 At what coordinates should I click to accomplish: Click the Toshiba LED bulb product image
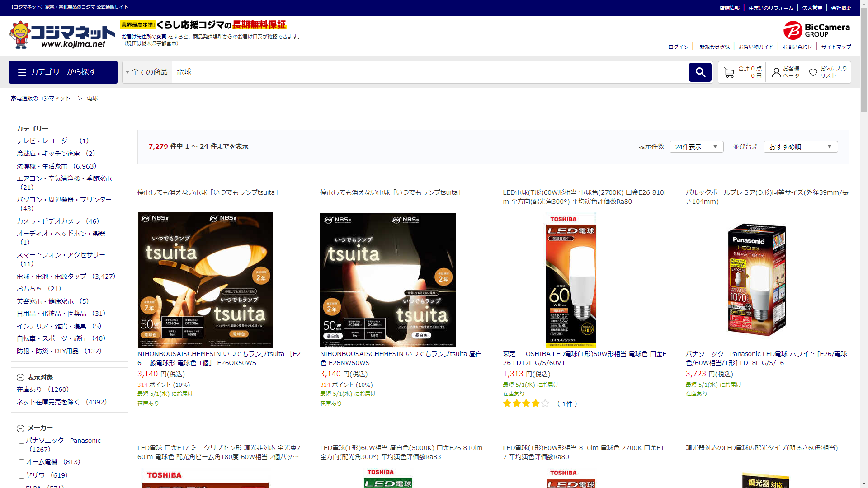[x=571, y=280]
